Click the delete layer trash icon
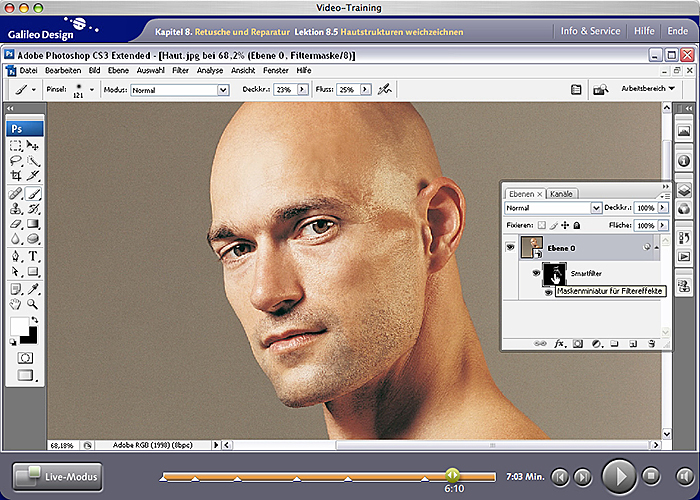 (651, 343)
